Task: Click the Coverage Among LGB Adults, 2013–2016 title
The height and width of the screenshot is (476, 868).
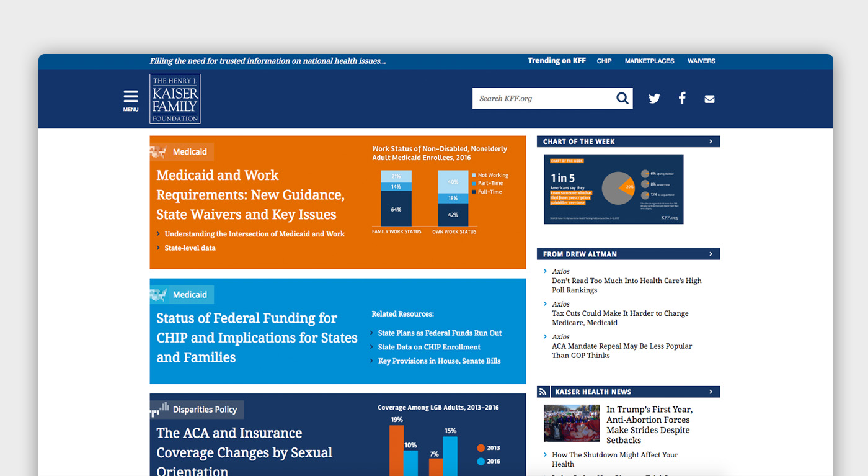Action: point(438,408)
